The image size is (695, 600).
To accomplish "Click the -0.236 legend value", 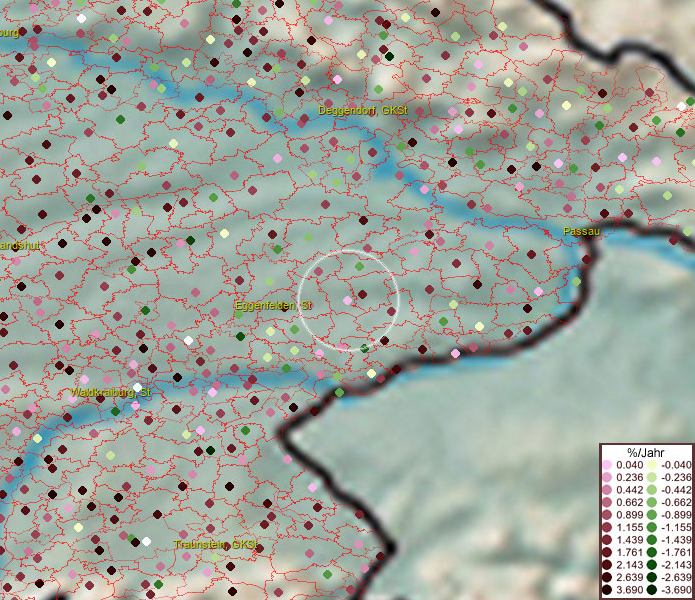I will [x=676, y=477].
